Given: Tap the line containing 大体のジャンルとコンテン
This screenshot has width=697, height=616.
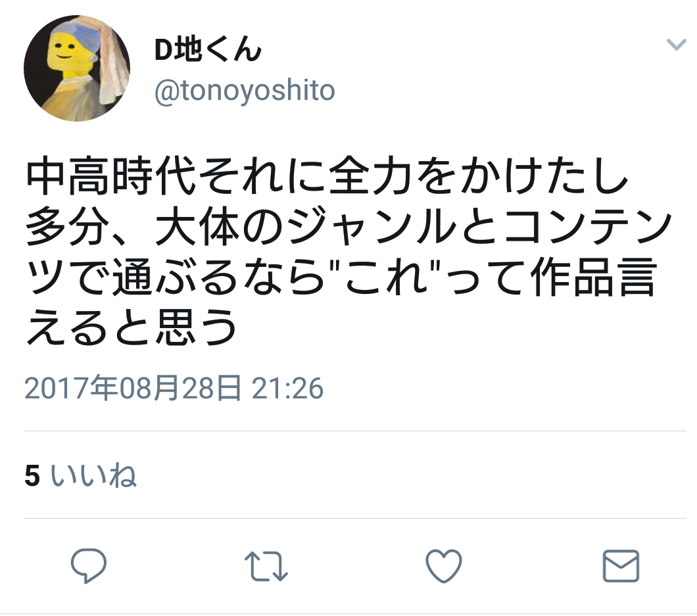Looking at the screenshot, I should click(x=348, y=227).
